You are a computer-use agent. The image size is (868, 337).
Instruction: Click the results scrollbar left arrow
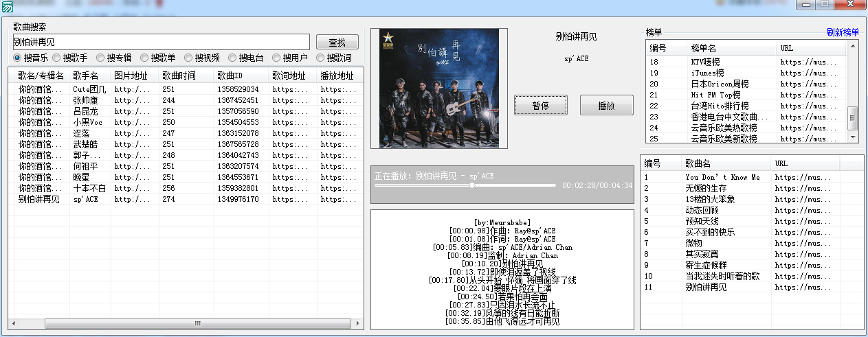[14, 323]
